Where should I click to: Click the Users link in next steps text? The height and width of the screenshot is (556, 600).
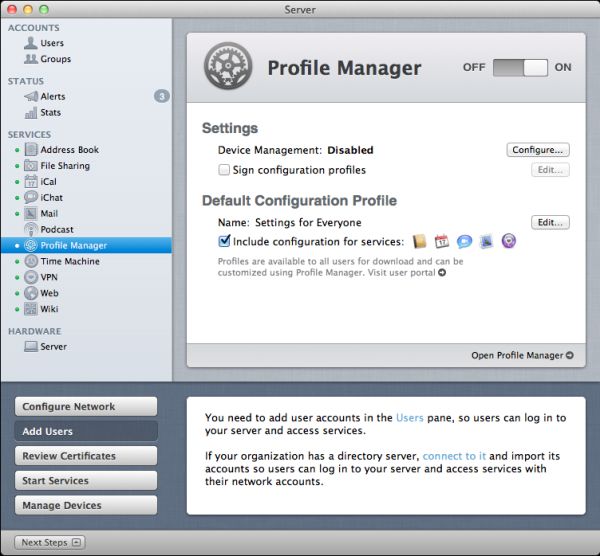[409, 417]
